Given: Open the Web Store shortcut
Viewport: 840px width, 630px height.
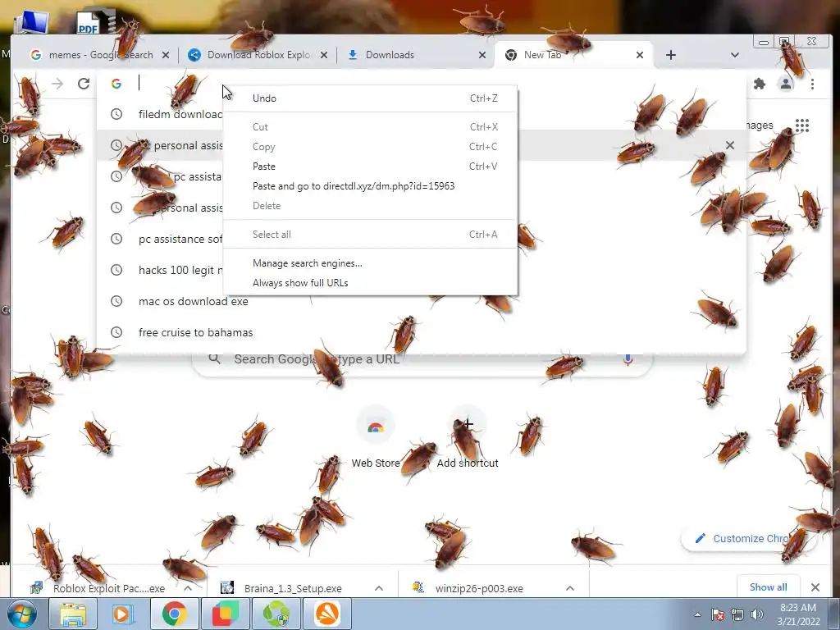Looking at the screenshot, I should click(376, 438).
